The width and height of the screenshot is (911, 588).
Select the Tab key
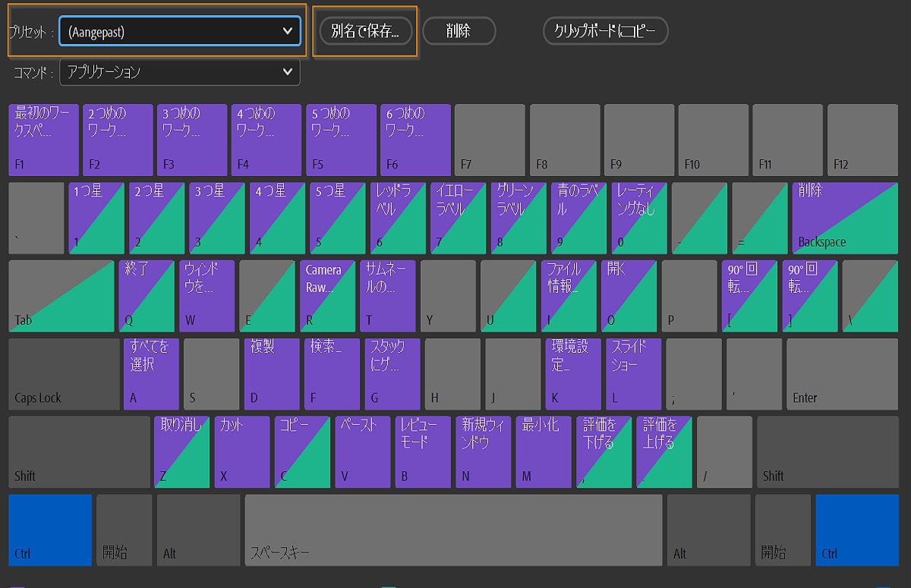coord(61,296)
